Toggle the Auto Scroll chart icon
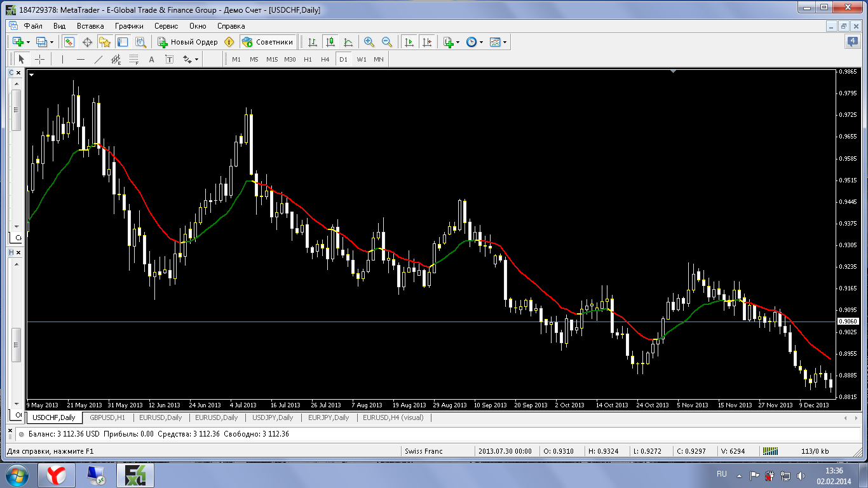This screenshot has height=488, width=868. (409, 42)
